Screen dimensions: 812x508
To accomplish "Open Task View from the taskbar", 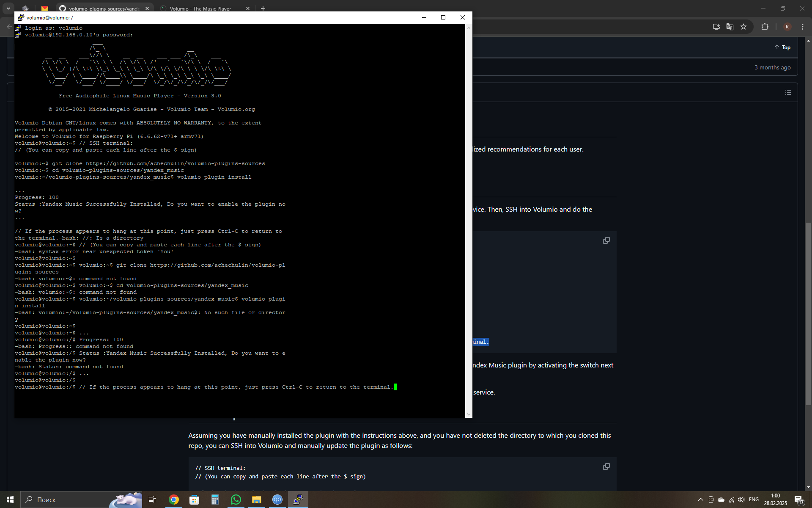I will tap(152, 500).
